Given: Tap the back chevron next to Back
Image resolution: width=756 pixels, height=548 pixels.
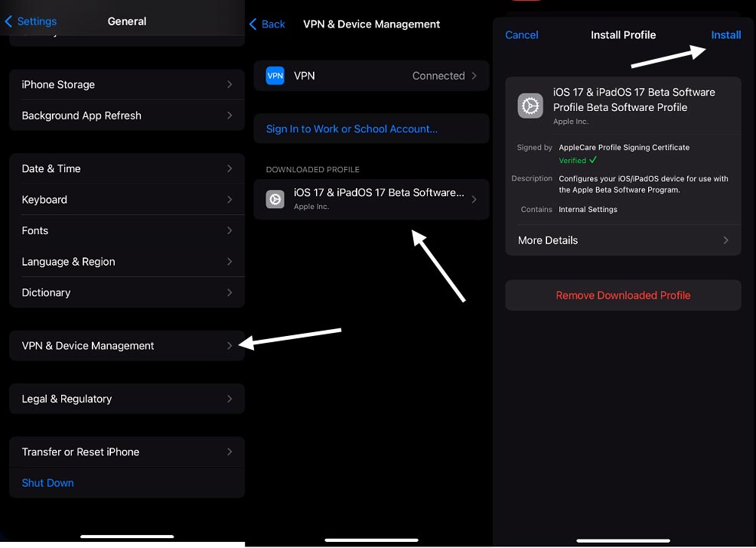Looking at the screenshot, I should coord(253,24).
